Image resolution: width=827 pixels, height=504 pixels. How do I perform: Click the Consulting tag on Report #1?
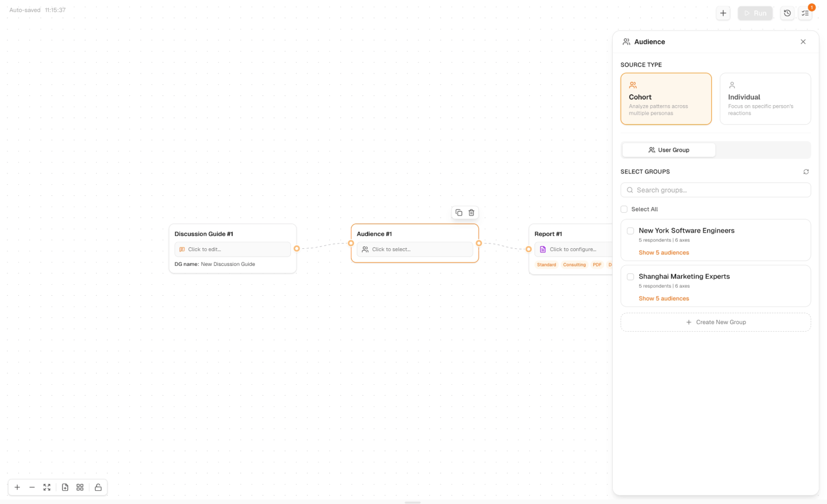tap(574, 265)
